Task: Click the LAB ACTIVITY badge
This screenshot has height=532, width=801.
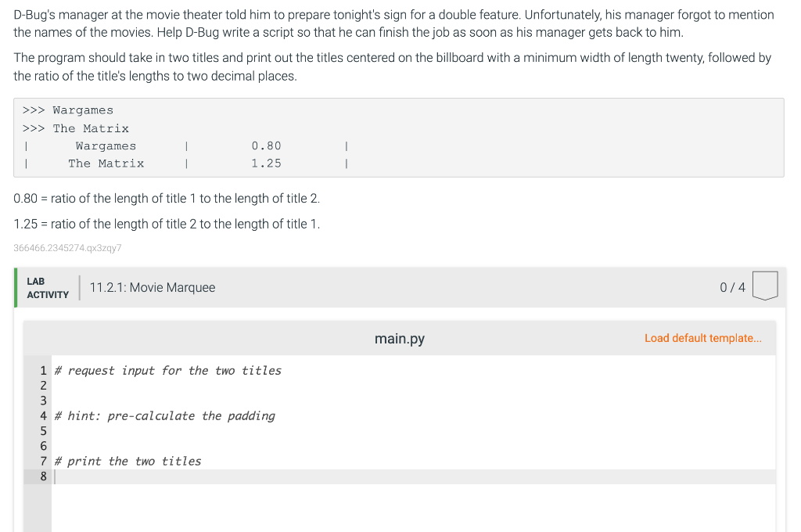Action: 48,287
